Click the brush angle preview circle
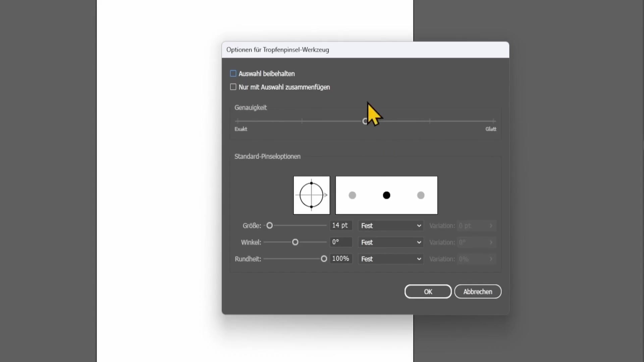This screenshot has width=644, height=362. point(311,195)
